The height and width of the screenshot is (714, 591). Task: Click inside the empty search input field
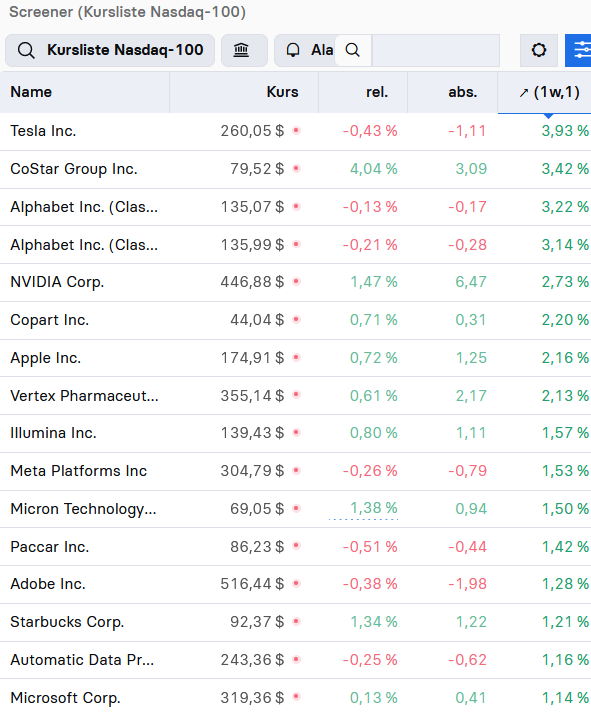[435, 50]
